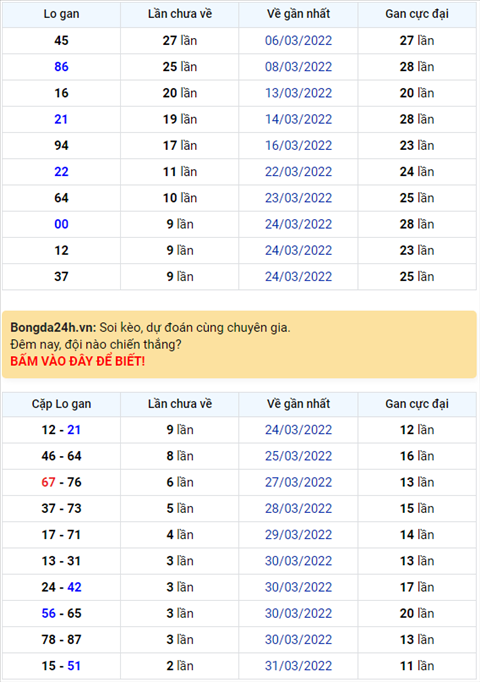Click date 24/03/2022 in the 00 row

tap(298, 224)
